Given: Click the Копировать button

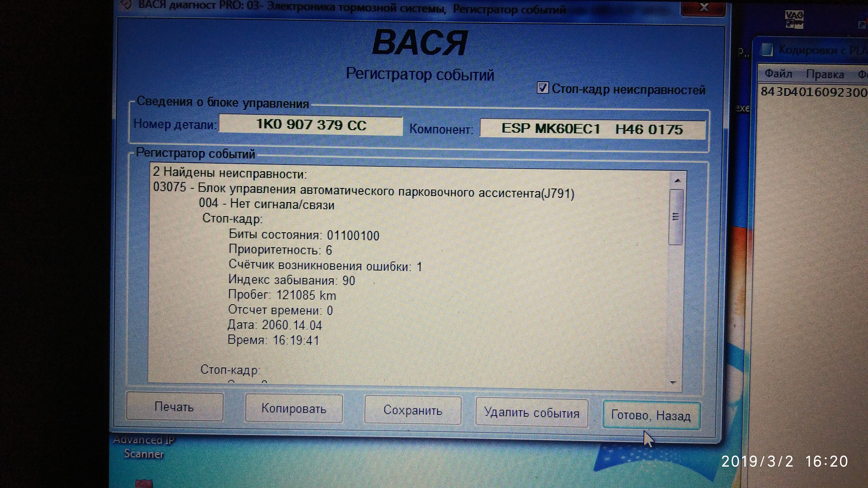Looking at the screenshot, I should [294, 408].
